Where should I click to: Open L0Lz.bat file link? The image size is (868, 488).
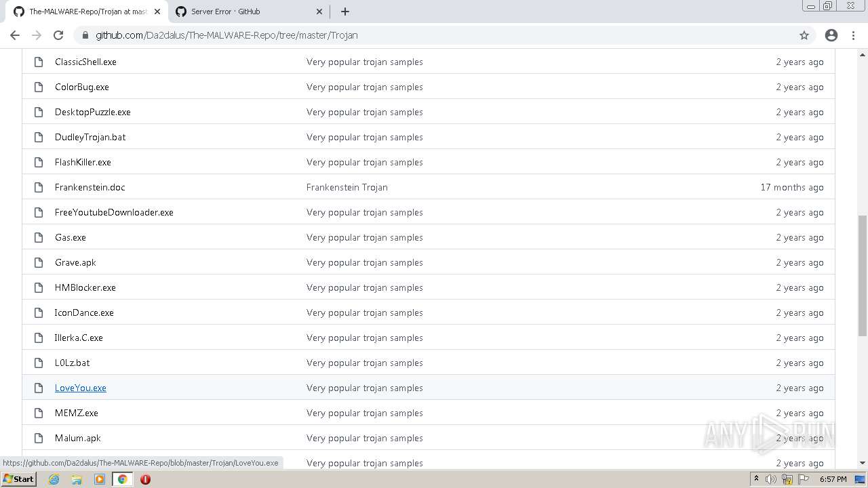(73, 363)
